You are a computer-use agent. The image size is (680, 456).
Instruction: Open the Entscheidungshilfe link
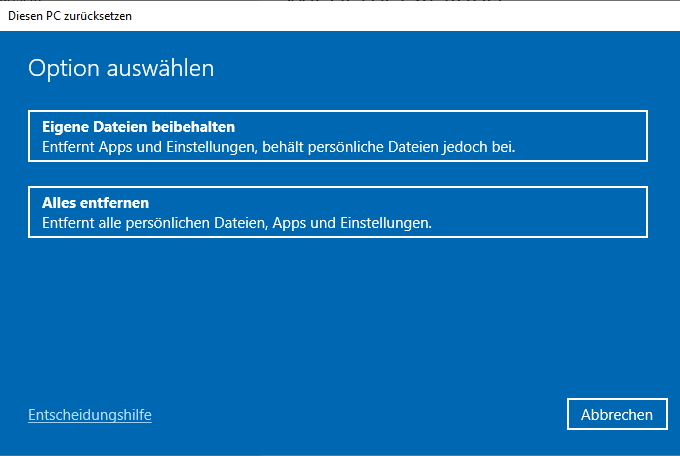[90, 415]
